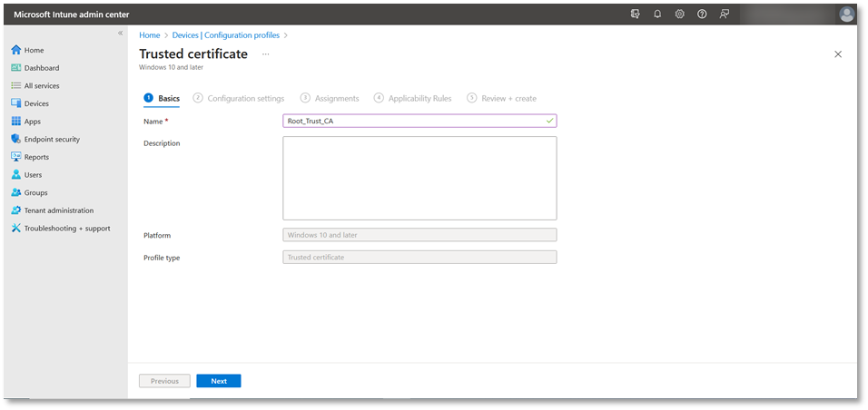Open the Apps grid icon
The width and height of the screenshot is (868, 410).
point(16,122)
